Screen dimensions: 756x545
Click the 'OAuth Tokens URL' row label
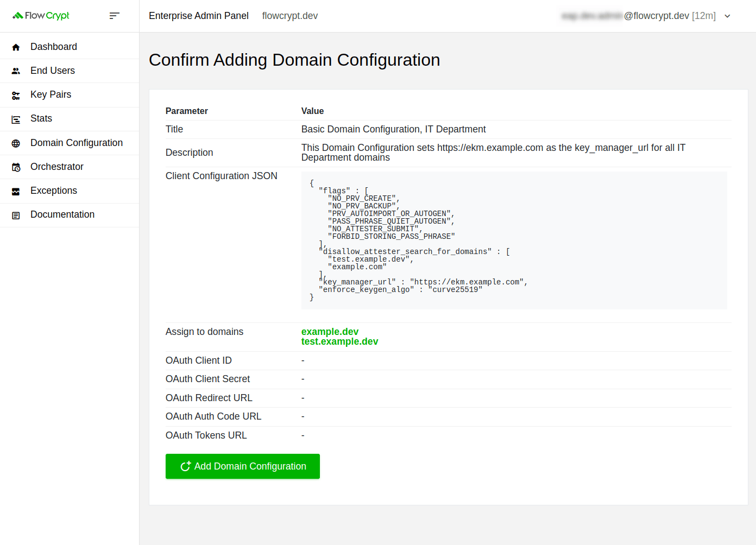206,435
